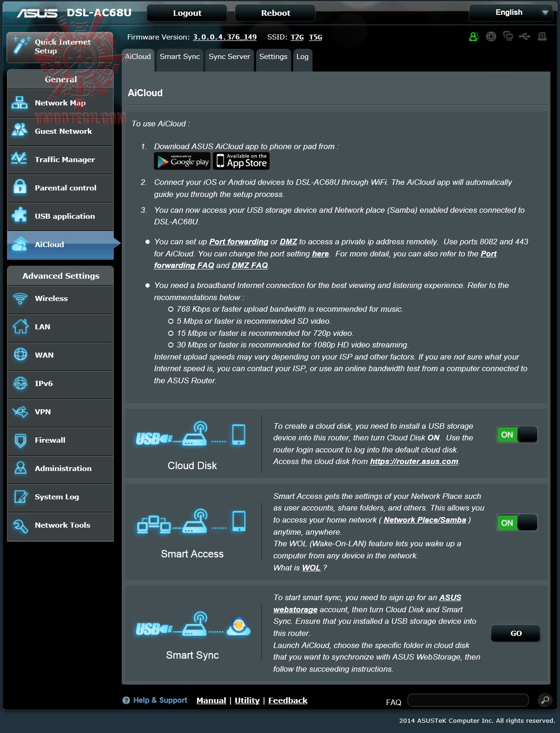
Task: Open the Utility link in footer
Action: 247,700
